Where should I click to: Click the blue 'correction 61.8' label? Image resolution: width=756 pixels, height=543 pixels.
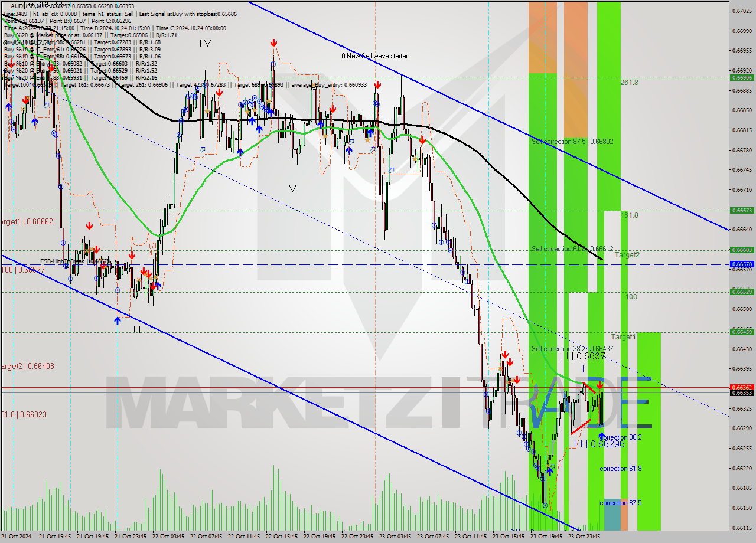621,469
